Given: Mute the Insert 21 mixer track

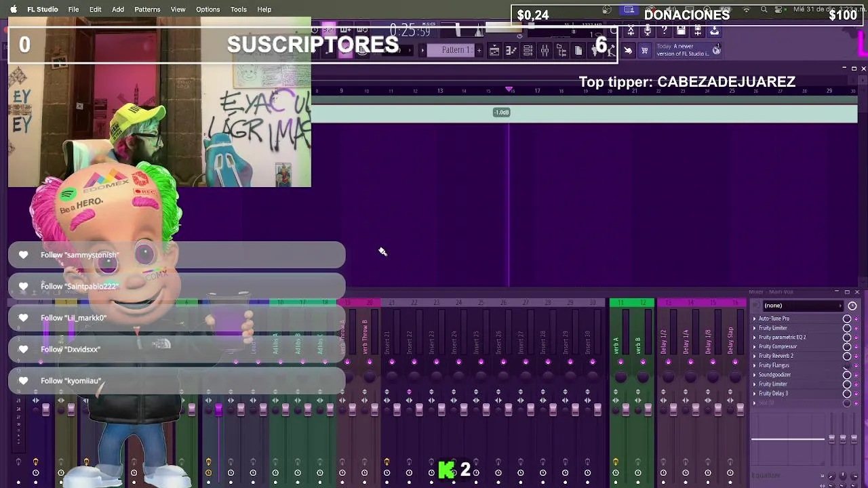Looking at the screenshot, I should tap(391, 362).
